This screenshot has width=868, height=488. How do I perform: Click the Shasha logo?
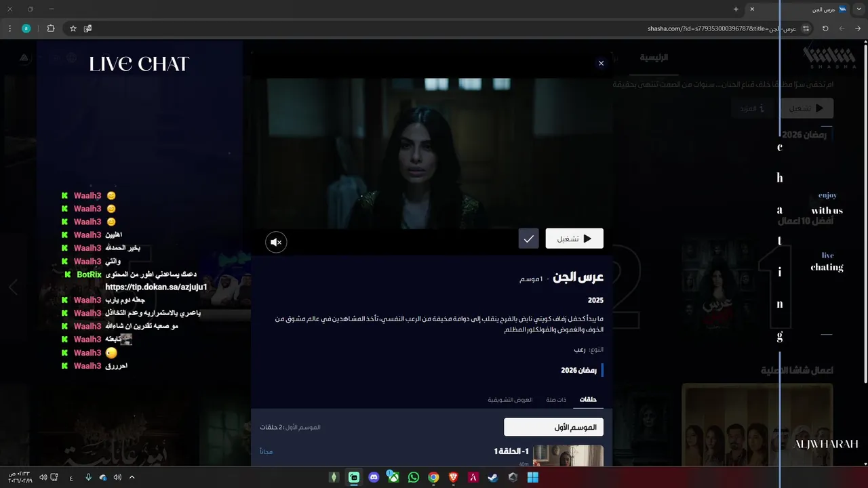(829, 58)
